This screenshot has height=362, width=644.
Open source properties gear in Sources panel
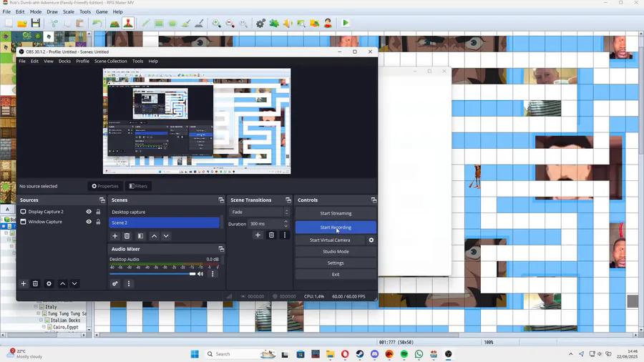pyautogui.click(x=49, y=283)
